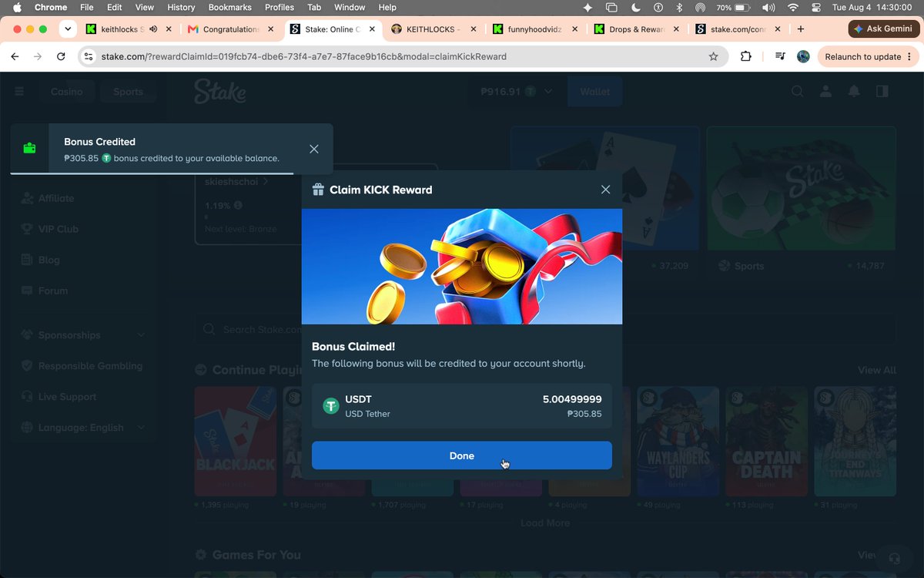
Task: Click the battery 70% indicator
Action: pos(733,8)
